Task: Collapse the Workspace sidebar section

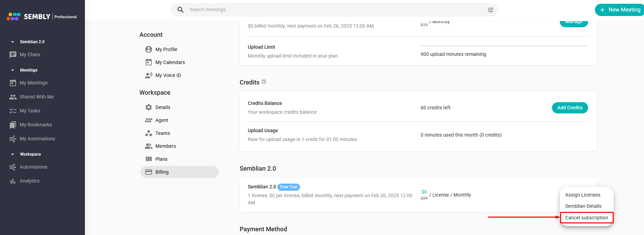Action: [x=13, y=154]
